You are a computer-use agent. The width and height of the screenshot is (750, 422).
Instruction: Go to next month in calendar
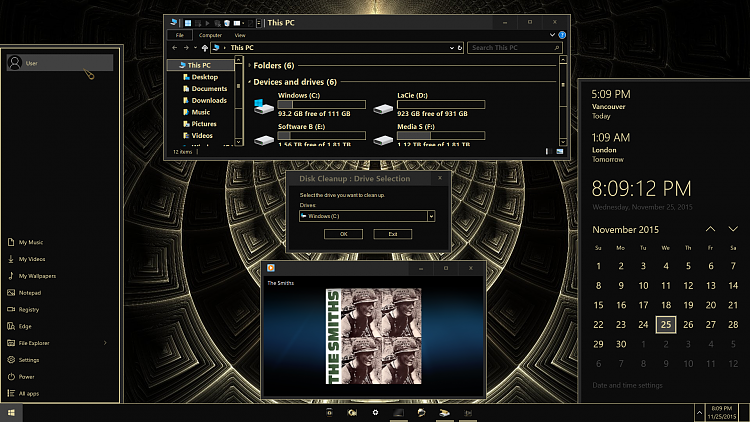tap(733, 229)
